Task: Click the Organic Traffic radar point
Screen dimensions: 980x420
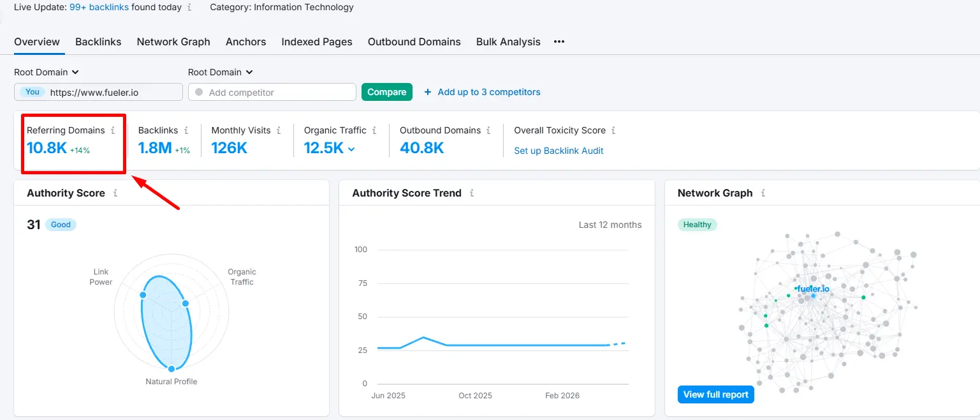Action: coord(185,303)
